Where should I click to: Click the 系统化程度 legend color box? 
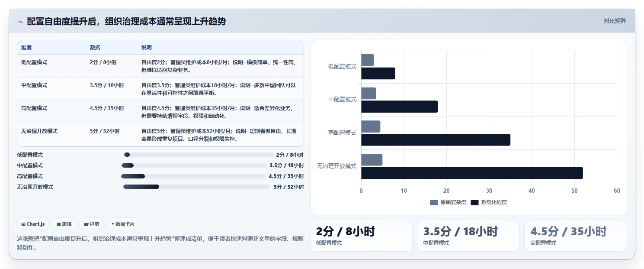(474, 202)
